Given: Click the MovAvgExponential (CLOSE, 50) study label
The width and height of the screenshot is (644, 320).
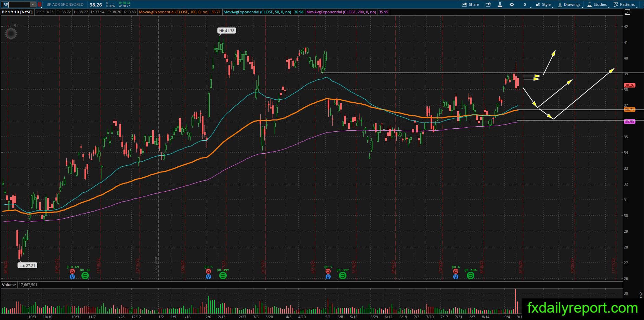Looking at the screenshot, I should click(x=257, y=12).
